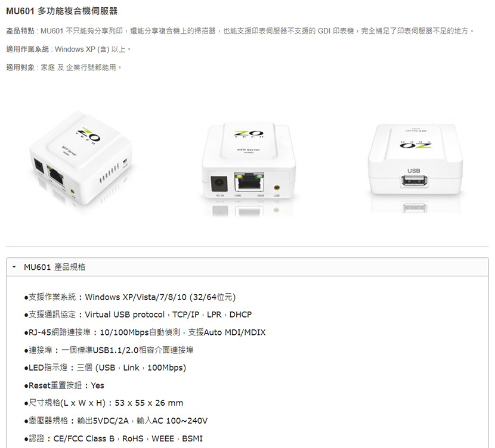The height and width of the screenshot is (448, 495).
Task: Click the LED指示燈 spec line
Action: coord(105,368)
